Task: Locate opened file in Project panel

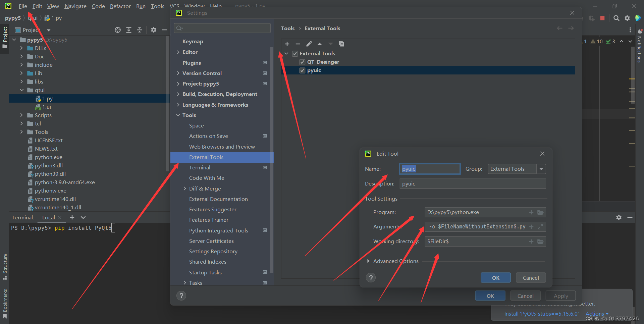Action: [118, 30]
